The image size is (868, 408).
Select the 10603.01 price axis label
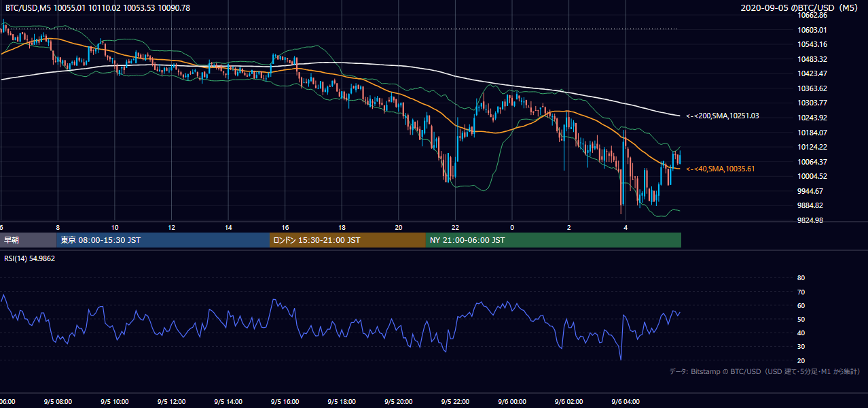click(813, 30)
